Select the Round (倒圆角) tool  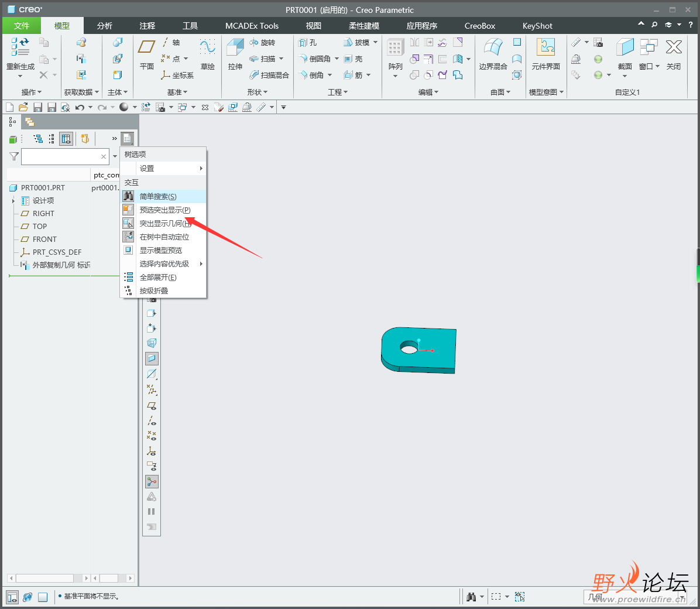tap(315, 59)
